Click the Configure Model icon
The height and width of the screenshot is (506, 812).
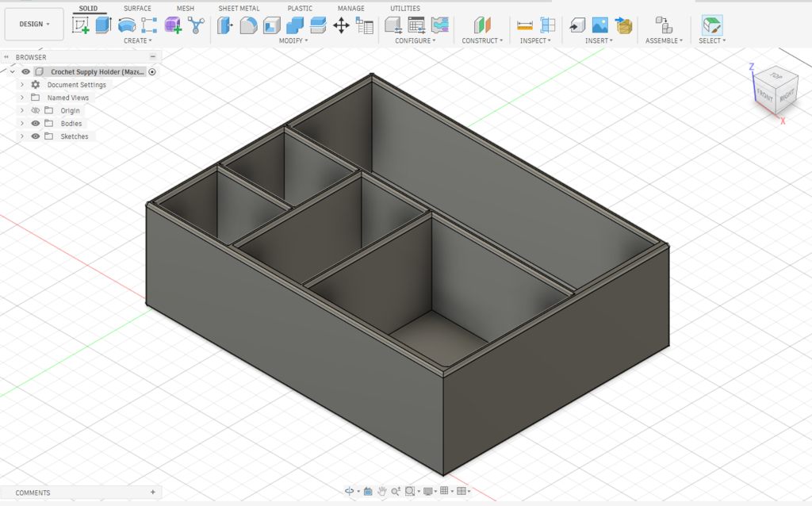point(393,25)
